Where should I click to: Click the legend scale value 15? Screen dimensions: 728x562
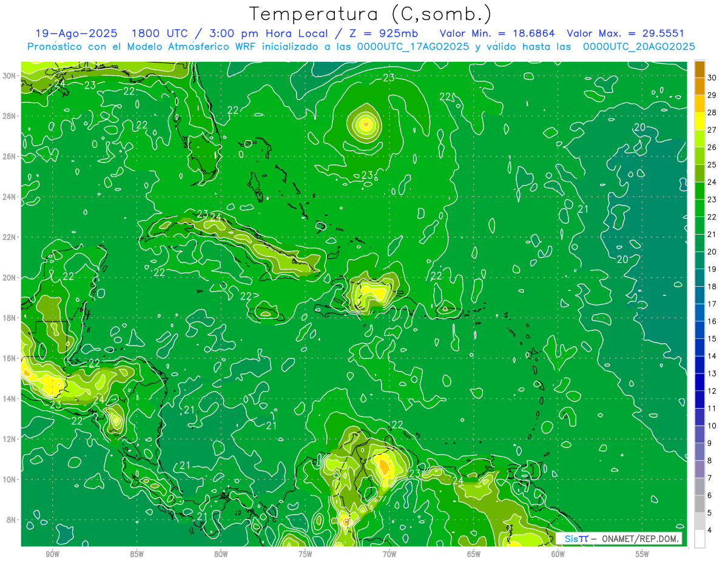click(712, 338)
